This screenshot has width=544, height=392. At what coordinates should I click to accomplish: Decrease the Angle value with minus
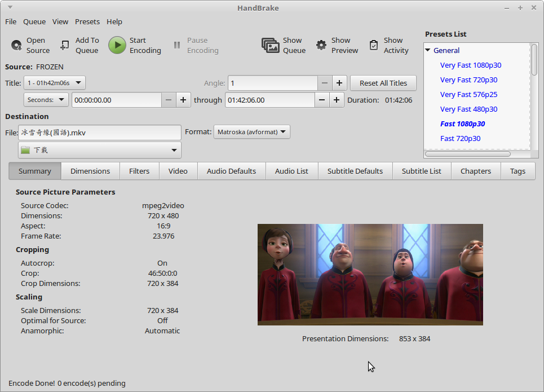325,83
